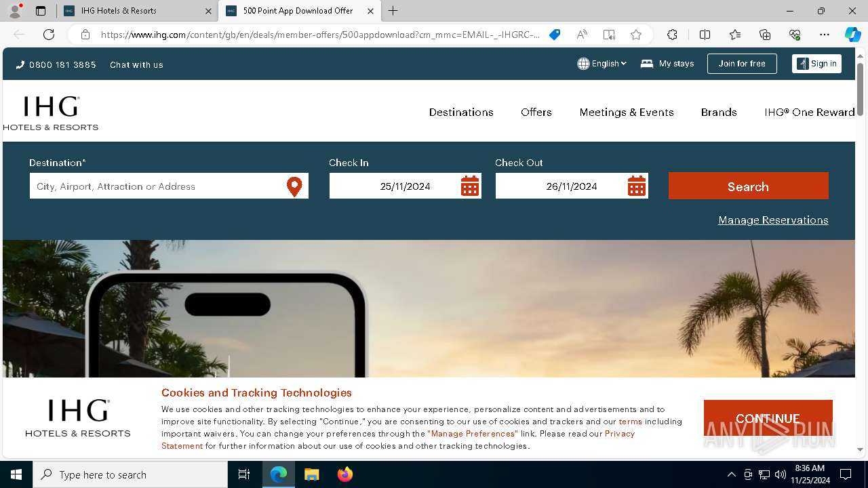Image resolution: width=868 pixels, height=488 pixels.
Task: Open File Explorer from the taskbar
Action: pyautogui.click(x=311, y=474)
